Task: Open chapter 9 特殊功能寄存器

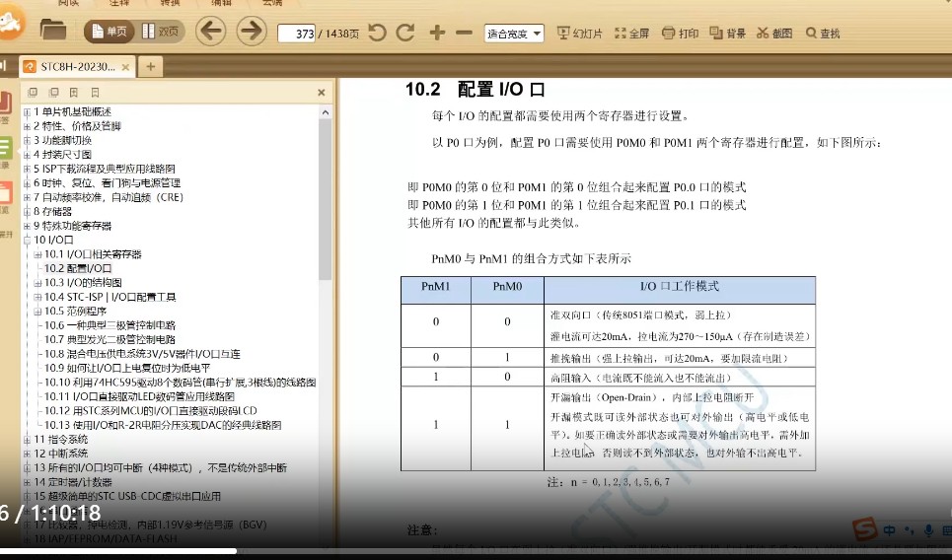Action: pyautogui.click(x=72, y=226)
